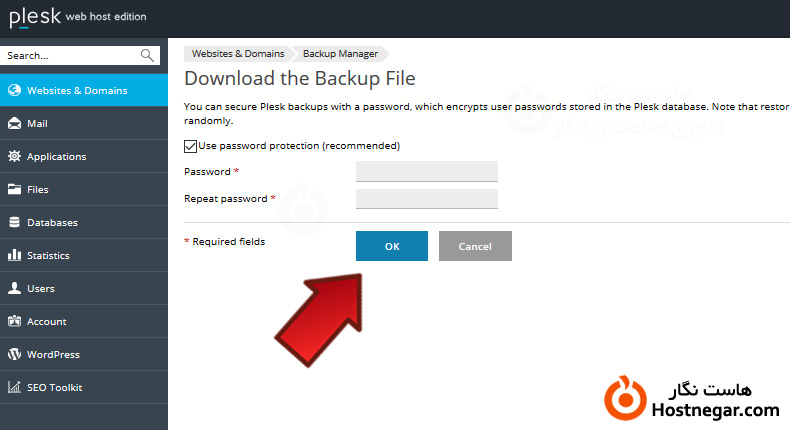Screen dimensions: 790x430
Task: Click the Account card icon
Action: click(x=14, y=321)
